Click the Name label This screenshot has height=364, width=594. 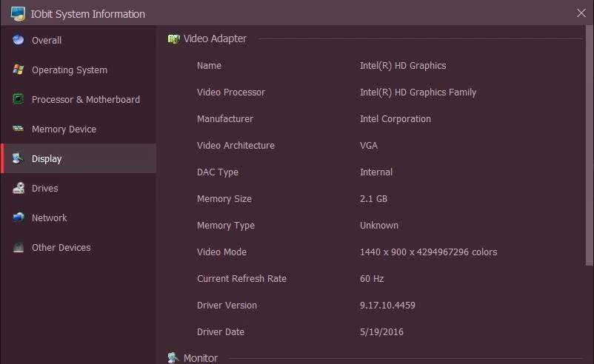209,65
